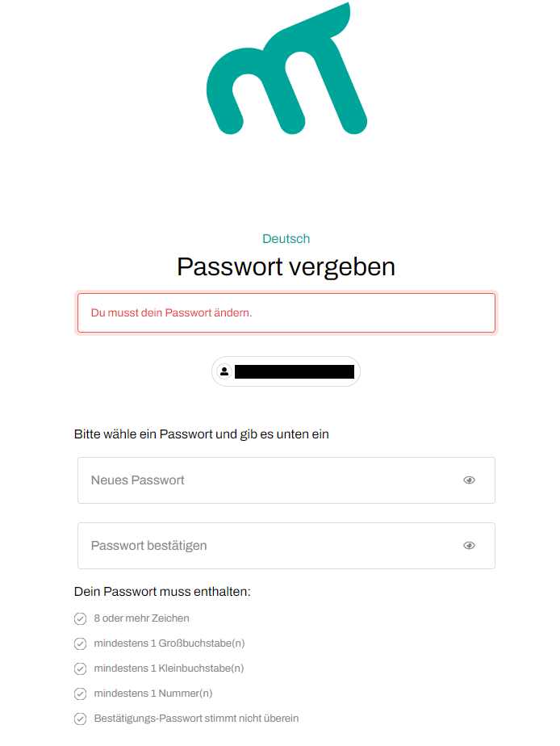Click the mindestens 1 Großbuchstabe(n) text

point(169,643)
